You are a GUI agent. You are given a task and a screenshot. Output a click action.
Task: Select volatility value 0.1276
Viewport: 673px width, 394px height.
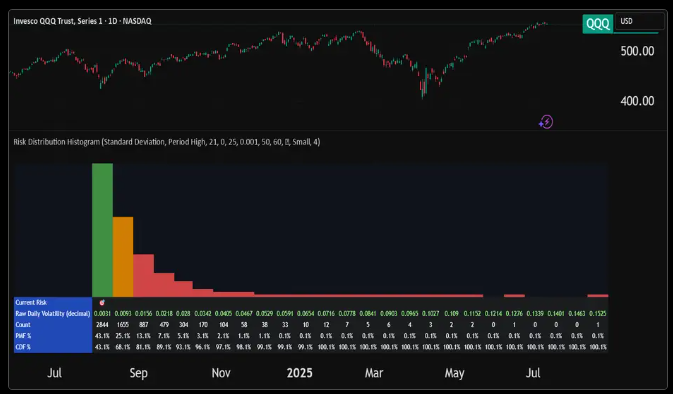(514, 314)
